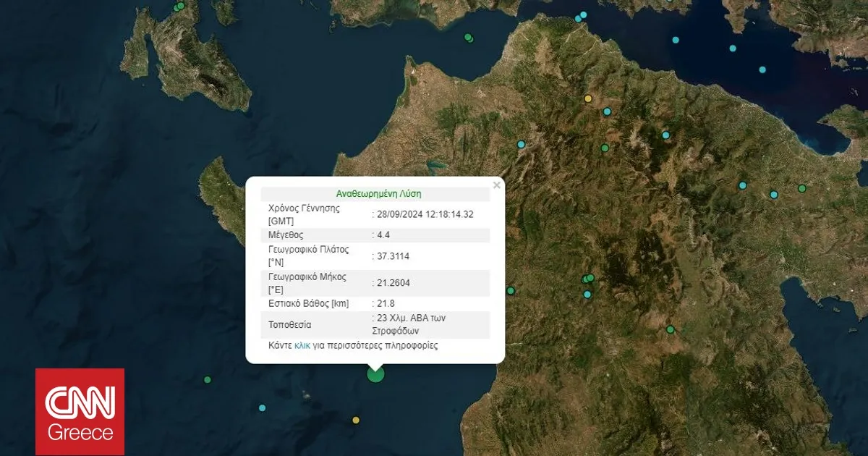This screenshot has height=456, width=868.
Task: Select the small green marker above CNN logo
Action: 208,379
